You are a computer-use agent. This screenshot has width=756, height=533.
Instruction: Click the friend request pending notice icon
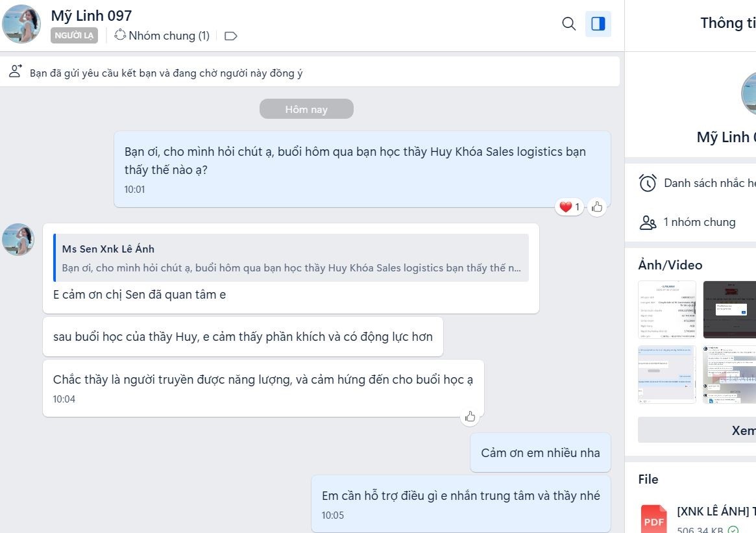click(16, 72)
